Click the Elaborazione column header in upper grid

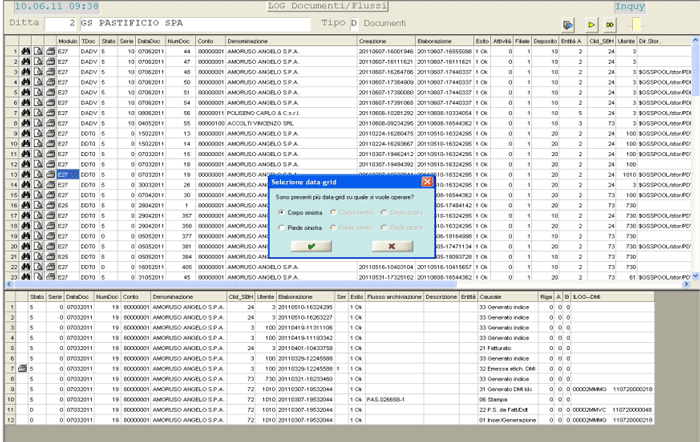439,39
